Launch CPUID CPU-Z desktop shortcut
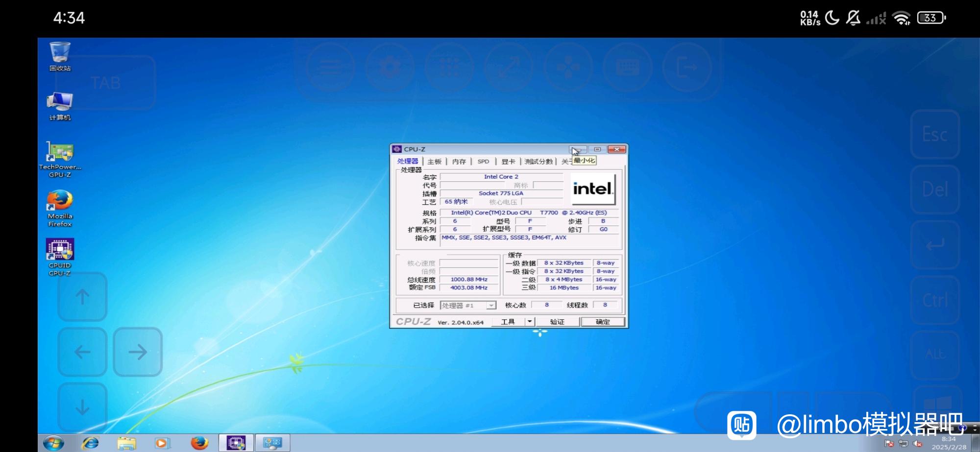Image resolution: width=980 pixels, height=452 pixels. (x=60, y=258)
